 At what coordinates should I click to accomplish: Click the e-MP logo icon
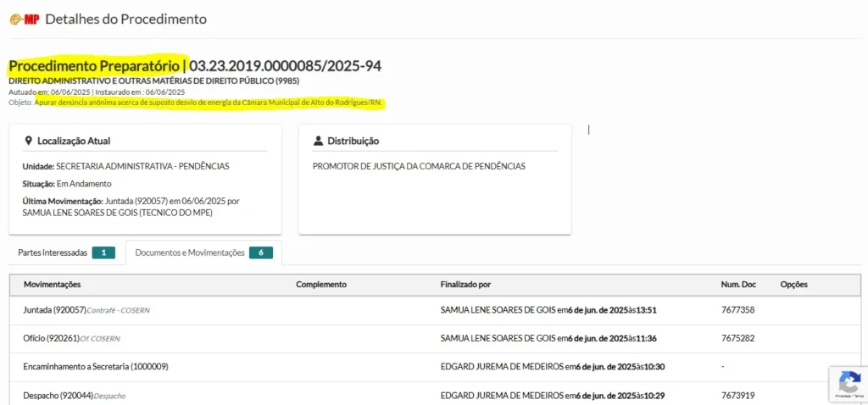coord(25,19)
